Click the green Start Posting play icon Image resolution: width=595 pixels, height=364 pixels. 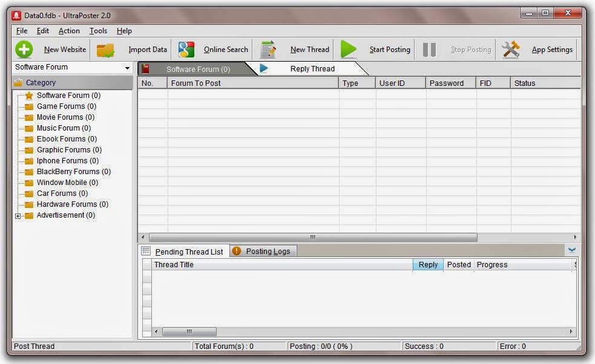pyautogui.click(x=349, y=50)
